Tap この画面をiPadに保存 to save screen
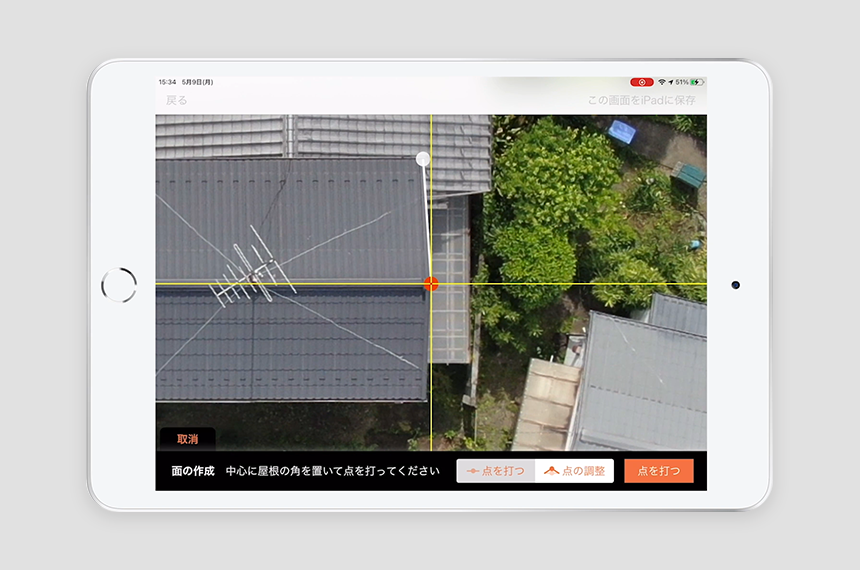The height and width of the screenshot is (570, 860). [x=641, y=100]
